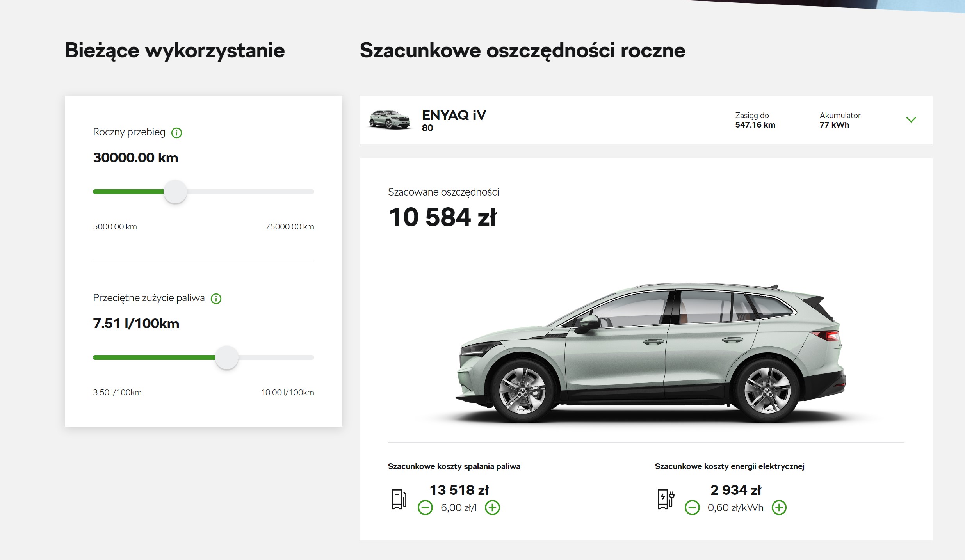This screenshot has height=560, width=965.
Task: Expand the ENYAQ iV model chevron
Action: click(911, 120)
